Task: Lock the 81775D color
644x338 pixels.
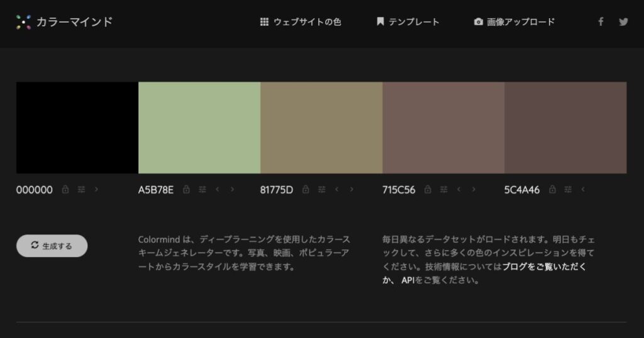Action: [x=306, y=189]
